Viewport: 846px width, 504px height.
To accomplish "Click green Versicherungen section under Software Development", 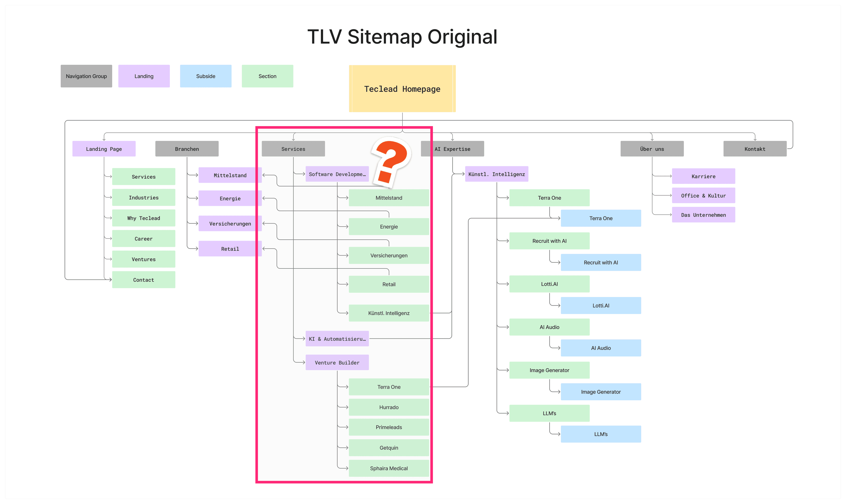I will [389, 255].
